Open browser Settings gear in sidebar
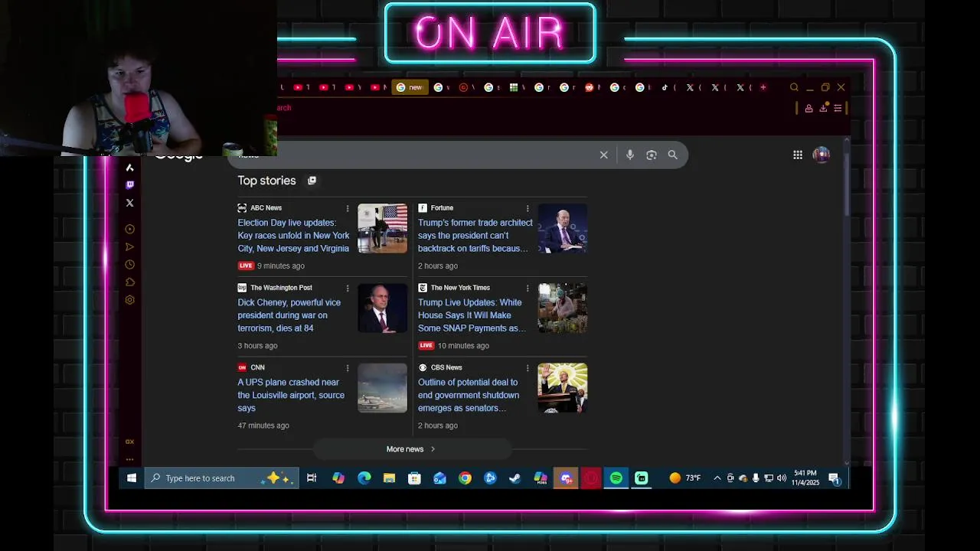 click(x=129, y=299)
